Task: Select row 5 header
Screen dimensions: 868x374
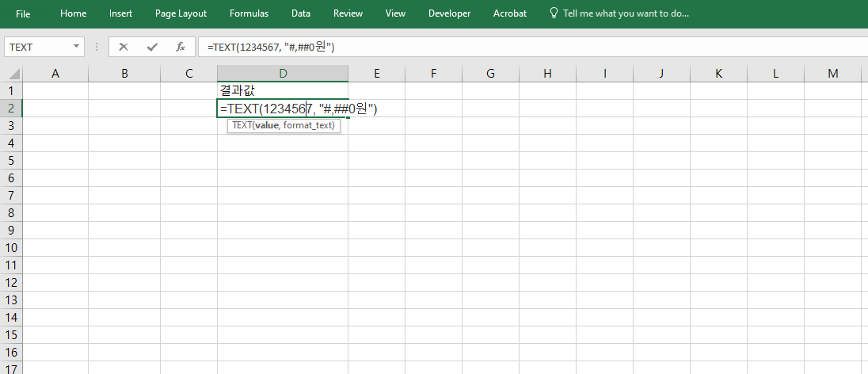Action: (11, 160)
